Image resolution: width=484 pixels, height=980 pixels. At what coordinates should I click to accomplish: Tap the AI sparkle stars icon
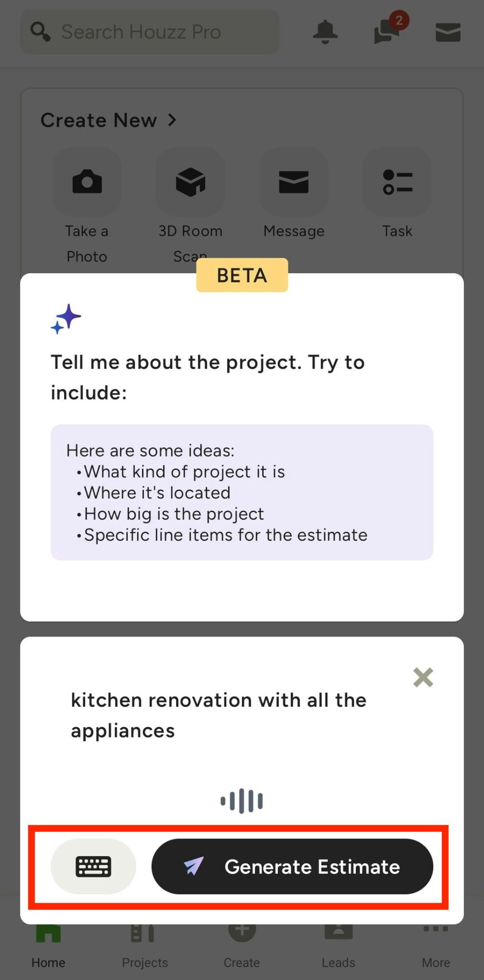tap(66, 318)
